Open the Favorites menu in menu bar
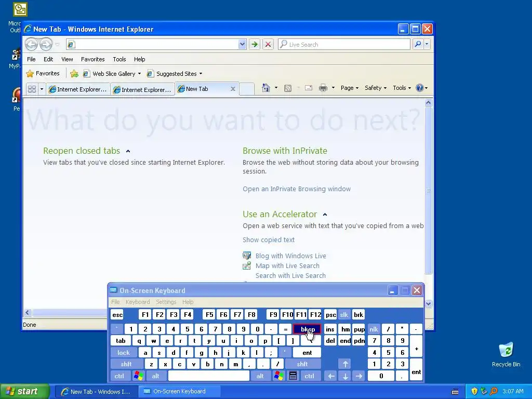 pos(92,59)
